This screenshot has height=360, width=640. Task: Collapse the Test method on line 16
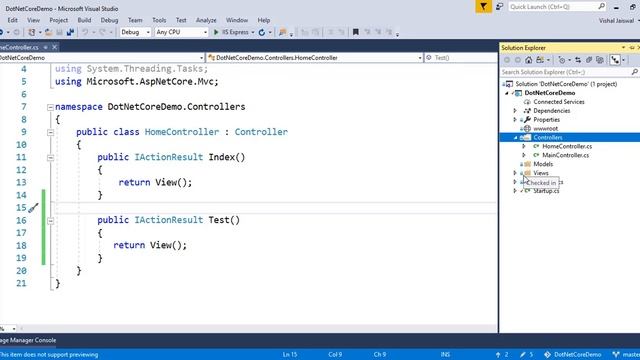[50, 221]
